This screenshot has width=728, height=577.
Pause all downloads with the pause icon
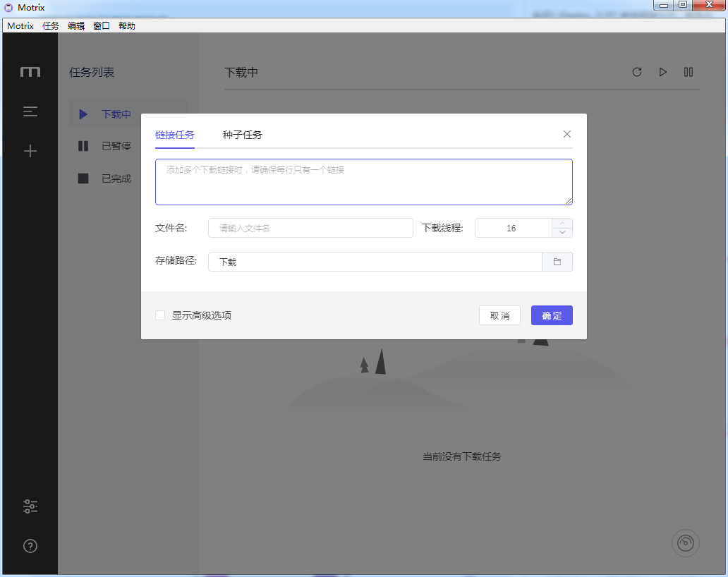[688, 72]
